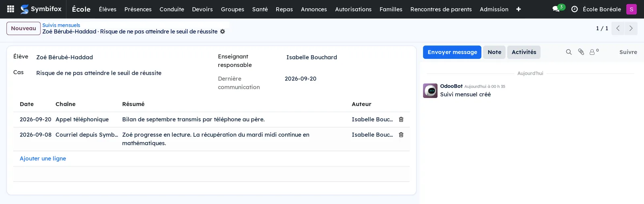Click Envoyer message button
Screen dimensions: 644x204
coord(452,52)
